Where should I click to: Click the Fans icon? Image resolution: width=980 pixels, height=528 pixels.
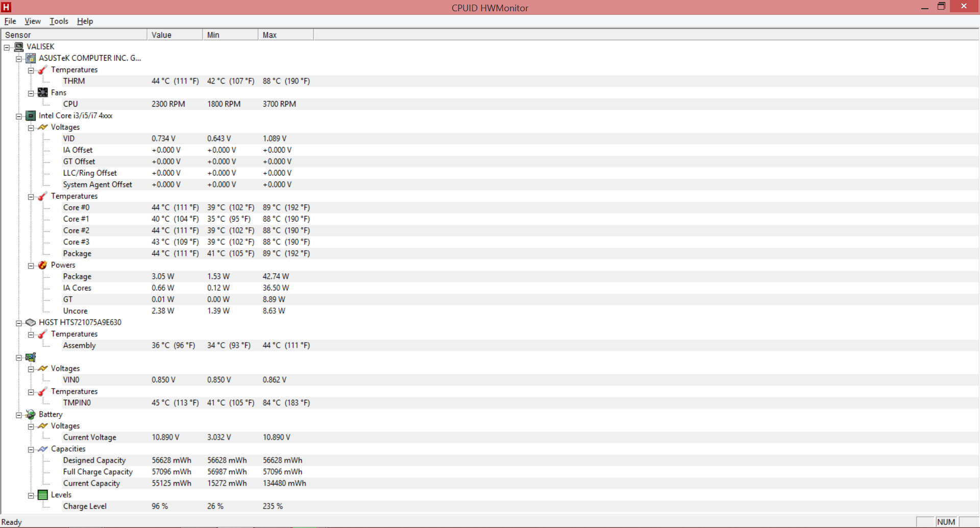43,92
